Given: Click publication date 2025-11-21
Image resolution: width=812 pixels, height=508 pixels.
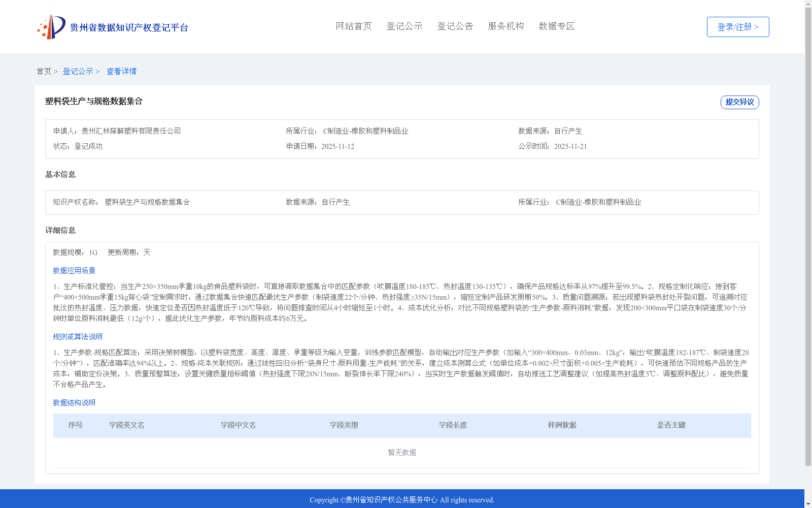Looking at the screenshot, I should (x=570, y=146).
